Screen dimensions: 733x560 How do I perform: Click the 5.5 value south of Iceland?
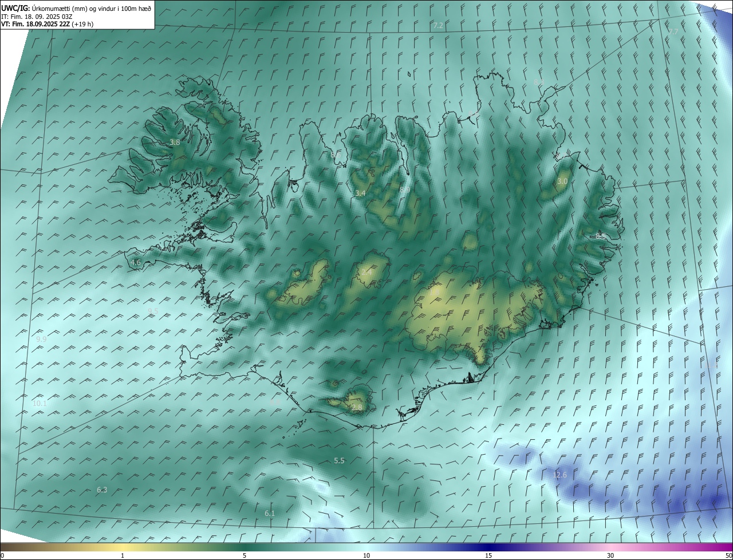click(339, 461)
